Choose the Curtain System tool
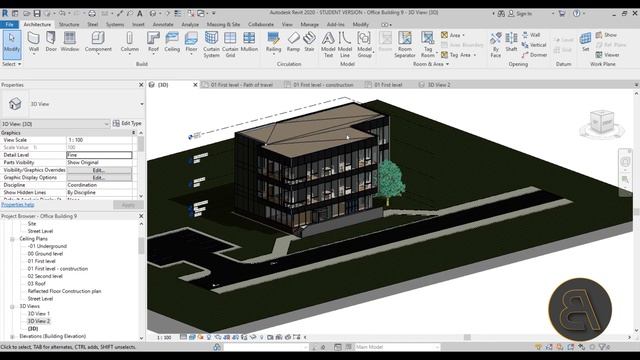Viewport: 640px width, 360px height. 211,44
